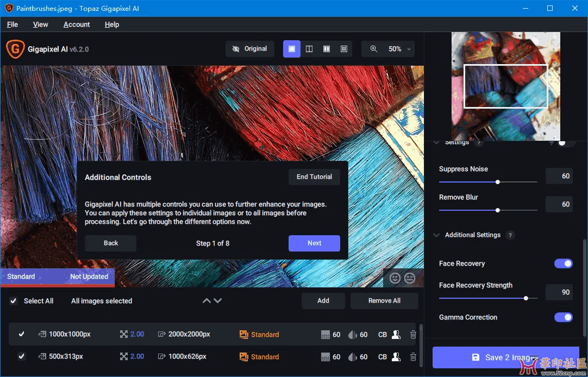Click the End Tutorial button

pos(314,177)
